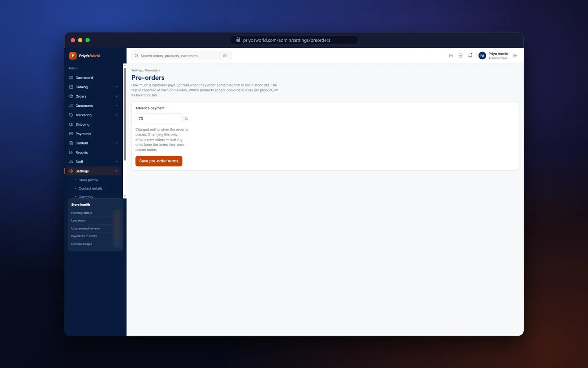Image resolution: width=588 pixels, height=368 pixels.
Task: Click Pending orders in Store health
Action: pyautogui.click(x=82, y=213)
